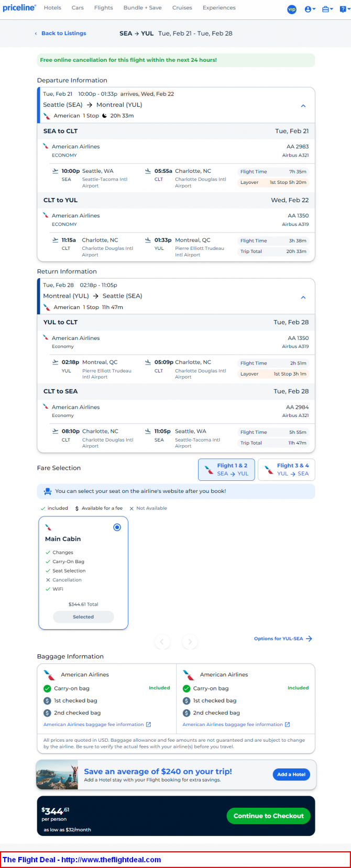Viewport: 351px width, 868px height.
Task: Click the American logo beside 11h 47m summary
Action: pos(47,307)
